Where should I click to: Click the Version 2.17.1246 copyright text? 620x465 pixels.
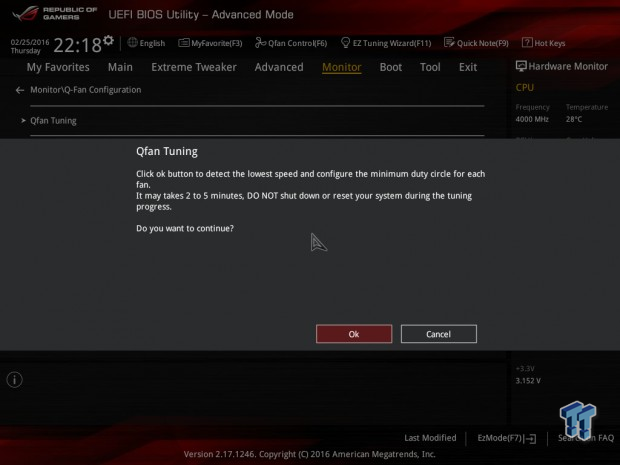[x=310, y=454]
